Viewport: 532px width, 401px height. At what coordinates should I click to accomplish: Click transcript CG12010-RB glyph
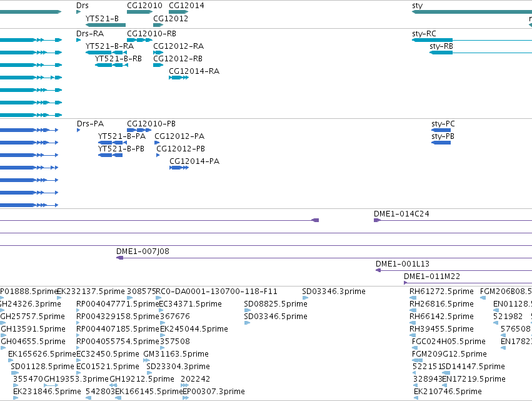coord(139,40)
